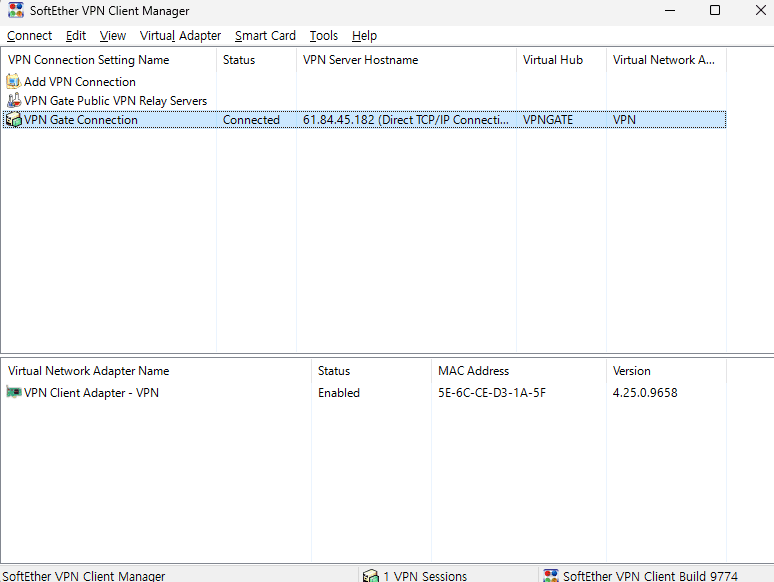The image size is (774, 582).
Task: Open the Tools menu
Action: pyautogui.click(x=323, y=36)
